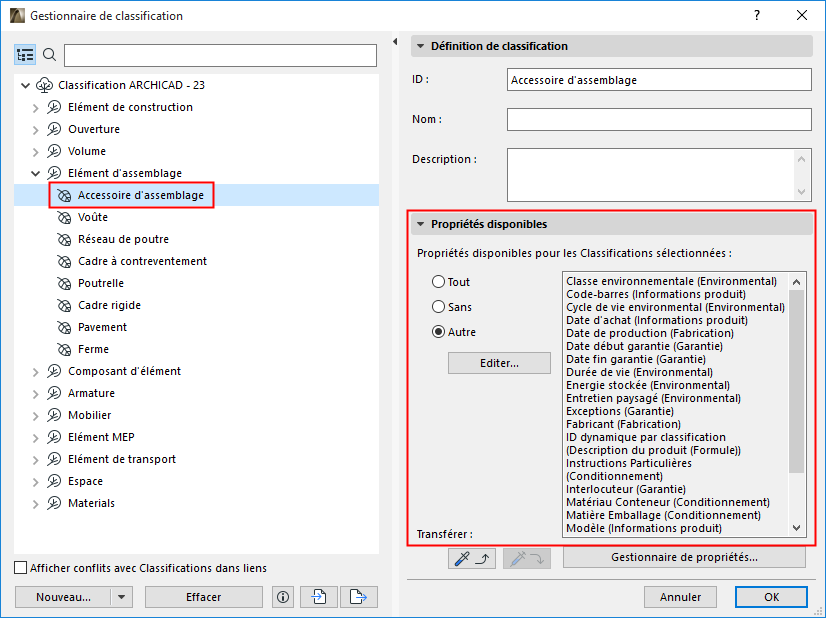826x618 pixels.
Task: Collapse the Classification ARCHICAD - 23 root node
Action: pos(25,85)
